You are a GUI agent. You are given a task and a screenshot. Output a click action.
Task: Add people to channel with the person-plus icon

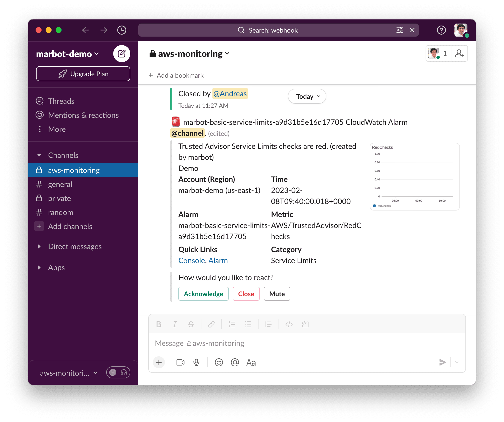point(459,53)
